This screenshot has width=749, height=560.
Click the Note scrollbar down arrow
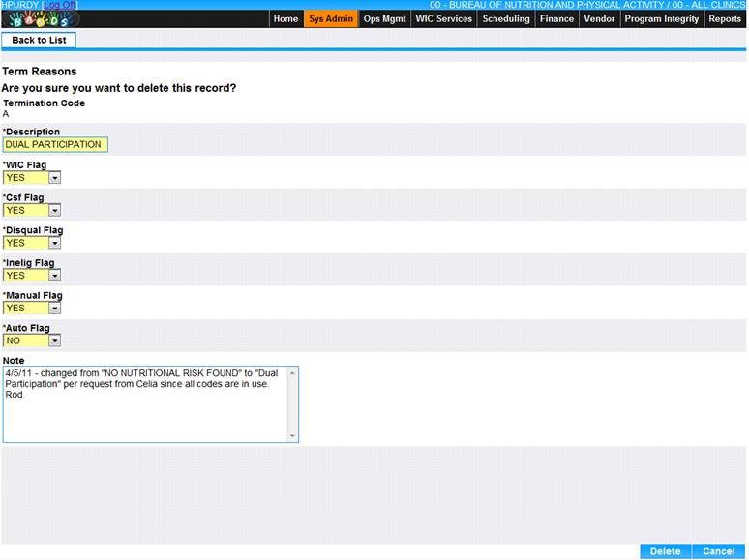click(292, 436)
